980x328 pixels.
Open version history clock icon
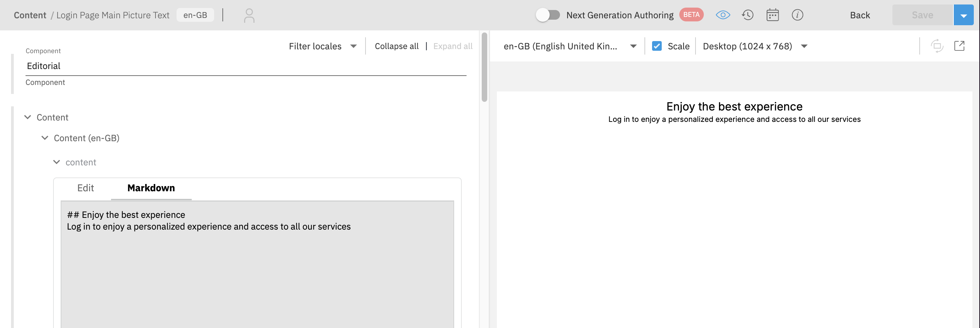click(x=747, y=15)
